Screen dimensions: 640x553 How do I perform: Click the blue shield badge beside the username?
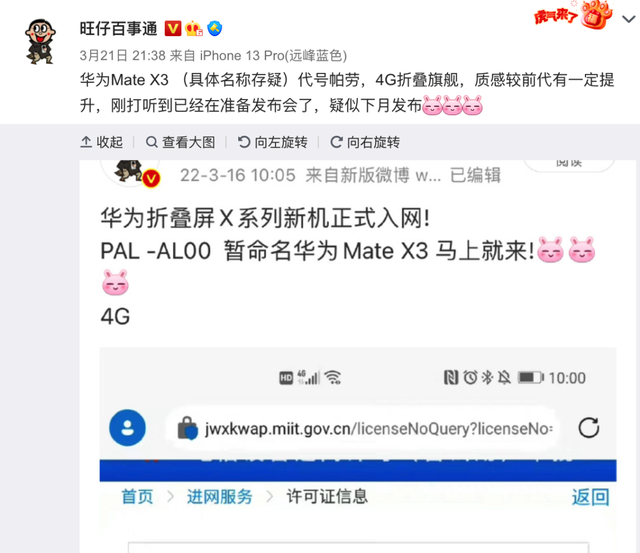(x=215, y=29)
